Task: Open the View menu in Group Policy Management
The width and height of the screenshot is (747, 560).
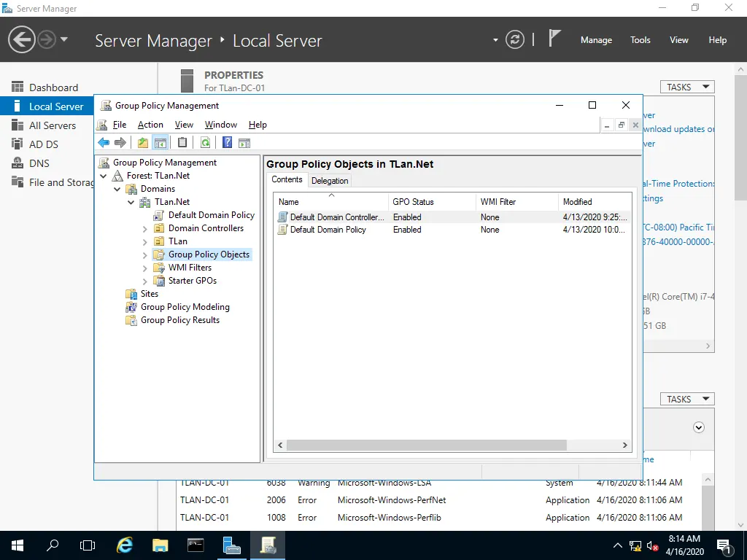Action: point(184,124)
